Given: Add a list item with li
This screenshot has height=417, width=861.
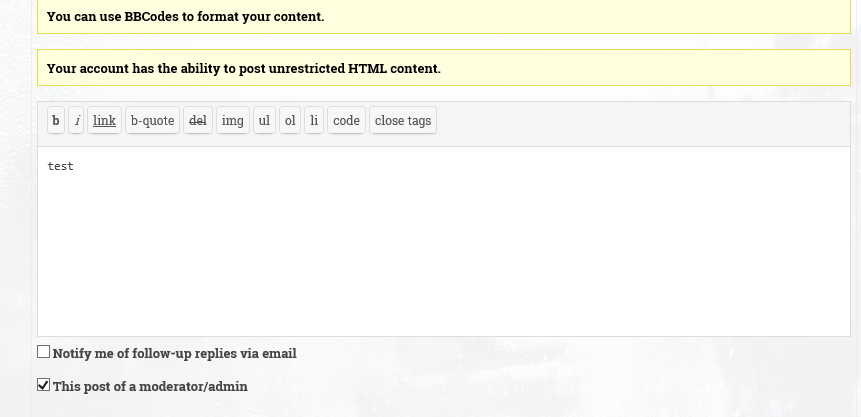Looking at the screenshot, I should (314, 120).
